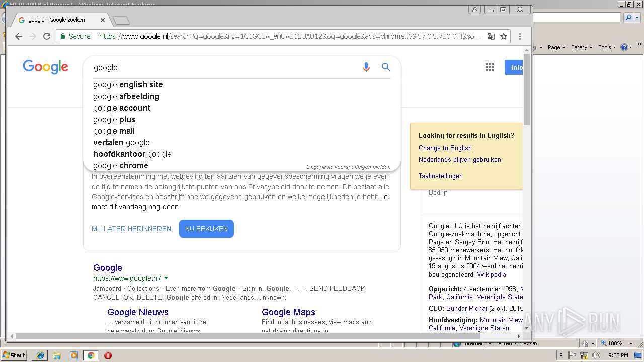Click the Chrome horizontal scrollbar right arrow
This screenshot has height=362, width=644.
518,336
